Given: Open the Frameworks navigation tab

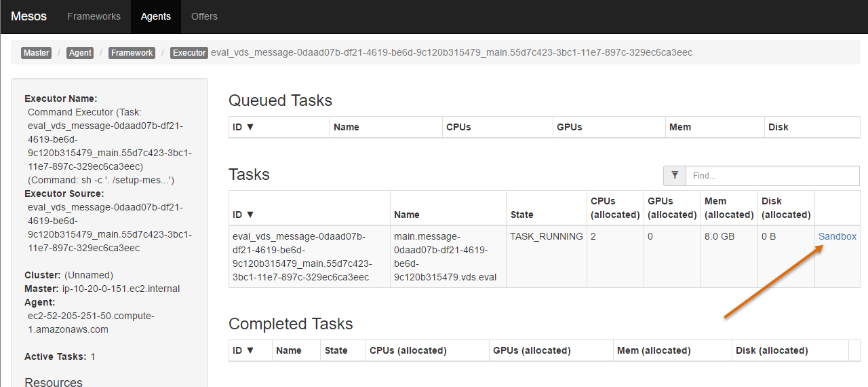Looking at the screenshot, I should (94, 16).
